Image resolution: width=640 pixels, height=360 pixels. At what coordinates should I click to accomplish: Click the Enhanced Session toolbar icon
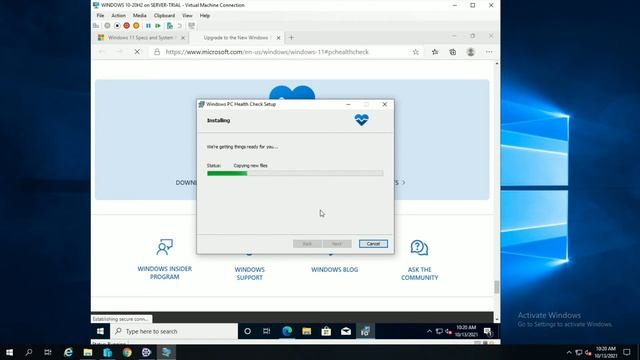[x=191, y=26]
